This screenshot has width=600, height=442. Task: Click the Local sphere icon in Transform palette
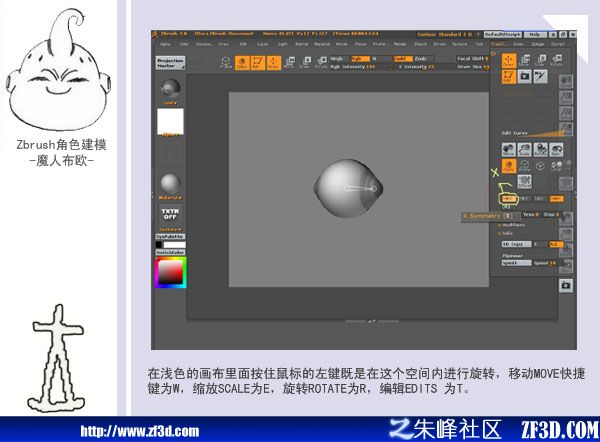[x=556, y=166]
